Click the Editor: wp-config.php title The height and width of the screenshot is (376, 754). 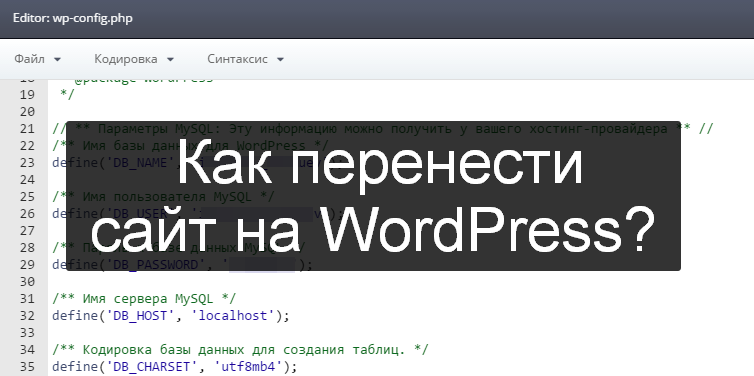(x=73, y=18)
